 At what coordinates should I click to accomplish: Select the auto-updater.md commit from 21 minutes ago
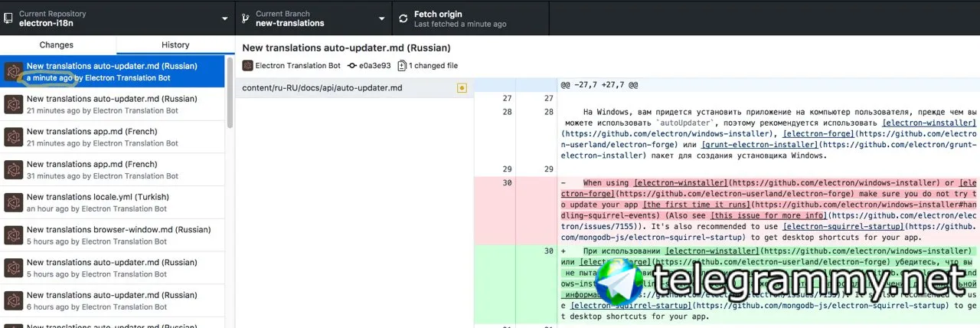(112, 104)
